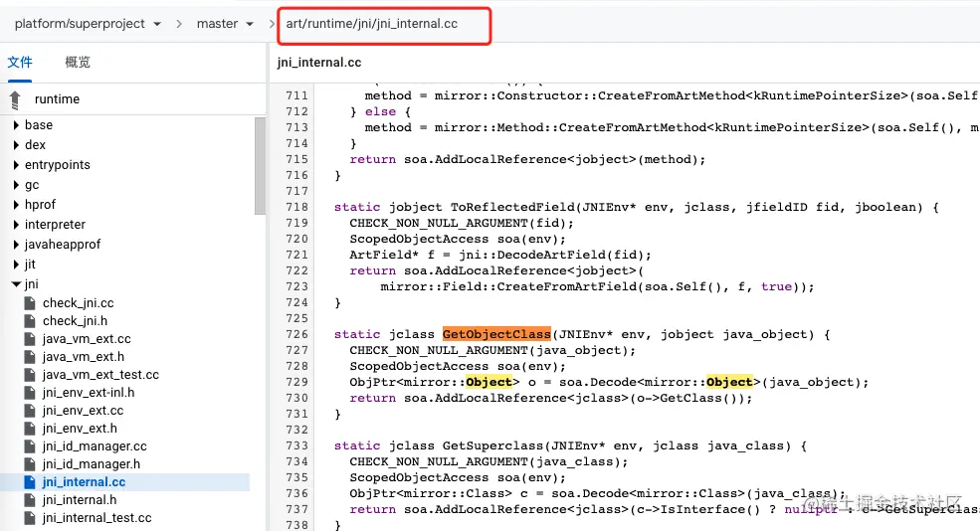The height and width of the screenshot is (531, 980).
Task: Click the file icon of jni_id_manager.h
Action: (x=30, y=464)
